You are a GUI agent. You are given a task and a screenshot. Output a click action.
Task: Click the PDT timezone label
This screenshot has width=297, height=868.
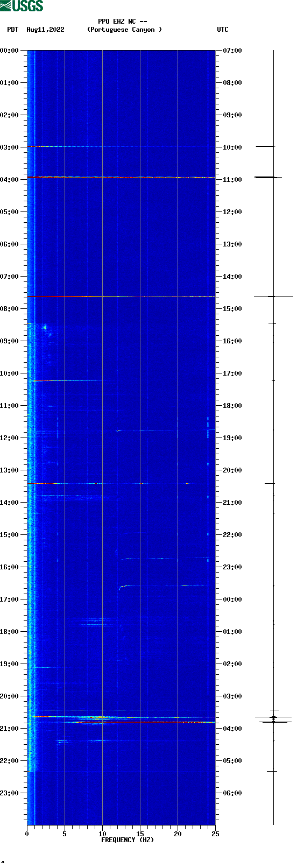tap(12, 30)
